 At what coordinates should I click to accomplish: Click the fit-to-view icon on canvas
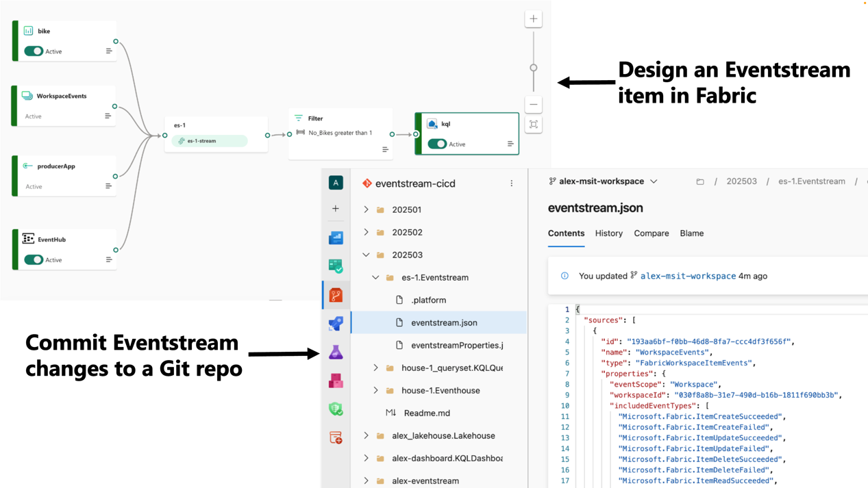pos(533,125)
